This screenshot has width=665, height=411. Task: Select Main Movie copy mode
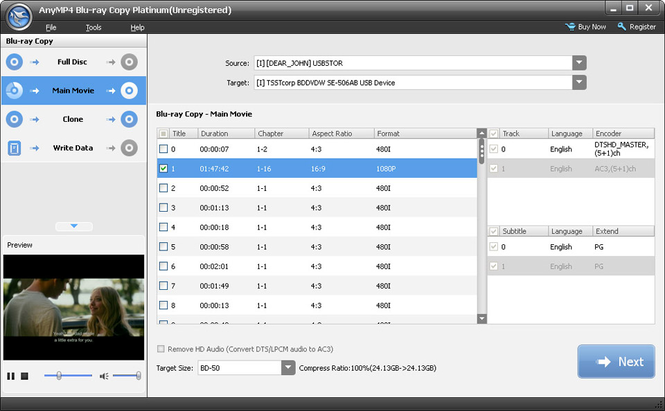click(74, 90)
